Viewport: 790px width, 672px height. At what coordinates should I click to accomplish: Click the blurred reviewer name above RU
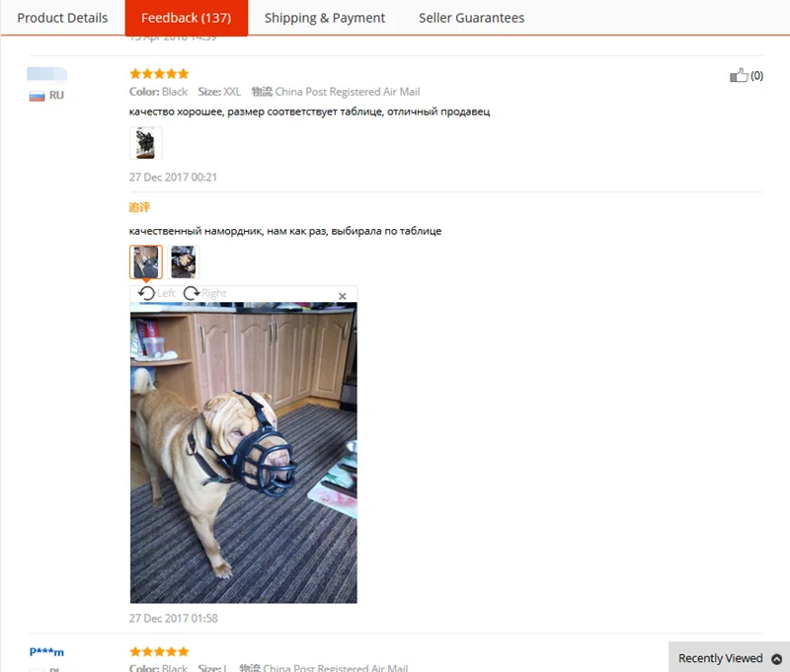coord(46,74)
